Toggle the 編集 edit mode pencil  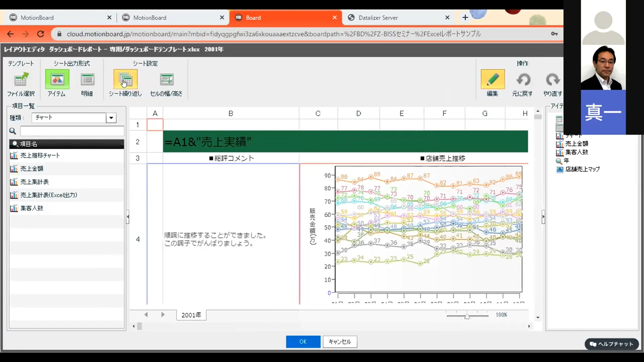493,84
